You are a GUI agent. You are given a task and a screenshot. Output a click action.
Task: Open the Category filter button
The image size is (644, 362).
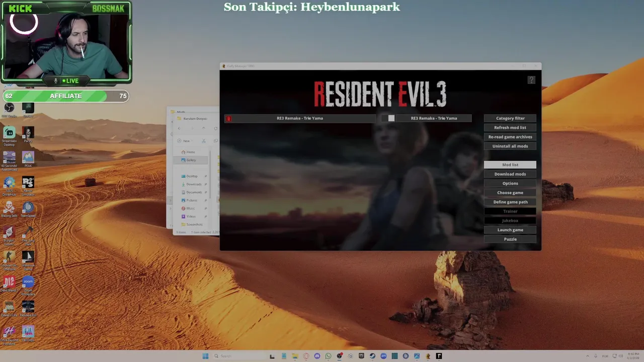click(x=510, y=118)
